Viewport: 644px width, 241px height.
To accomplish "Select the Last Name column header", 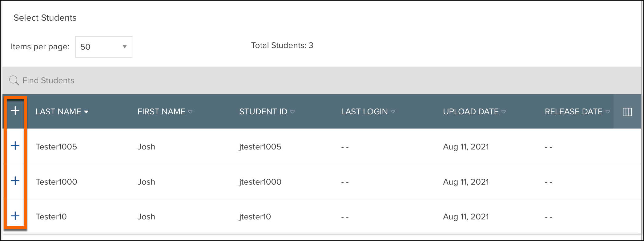I will pos(58,112).
